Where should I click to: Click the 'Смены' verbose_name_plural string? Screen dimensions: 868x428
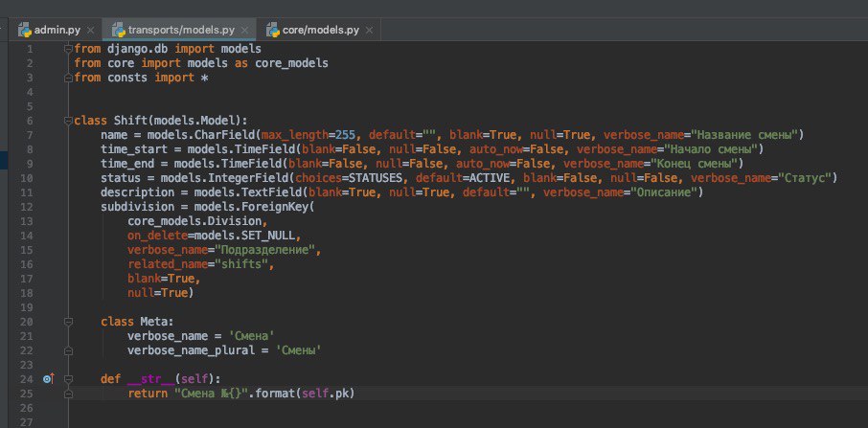pyautogui.click(x=299, y=350)
